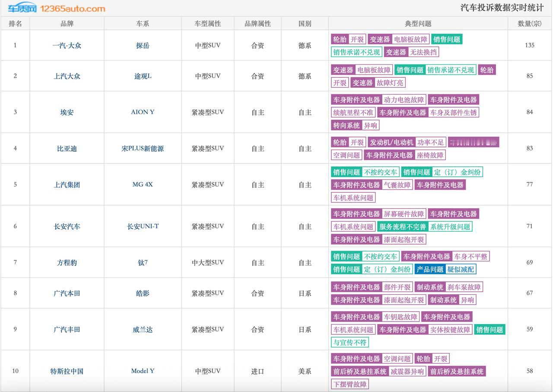Open the 方程豹 brand link
553x392 pixels.
coord(67,262)
